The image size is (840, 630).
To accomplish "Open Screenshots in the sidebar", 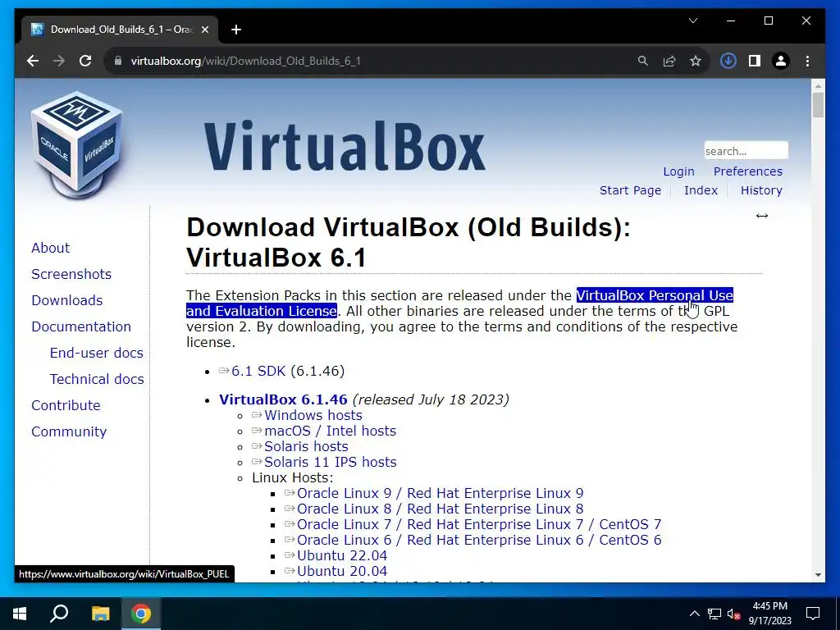I will click(x=71, y=274).
